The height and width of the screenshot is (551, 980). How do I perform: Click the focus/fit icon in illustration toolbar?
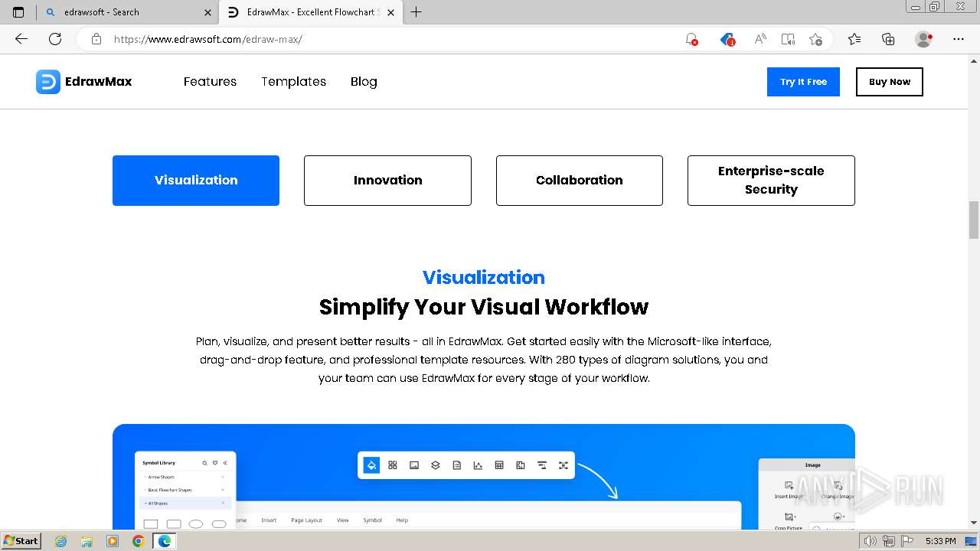pos(563,465)
